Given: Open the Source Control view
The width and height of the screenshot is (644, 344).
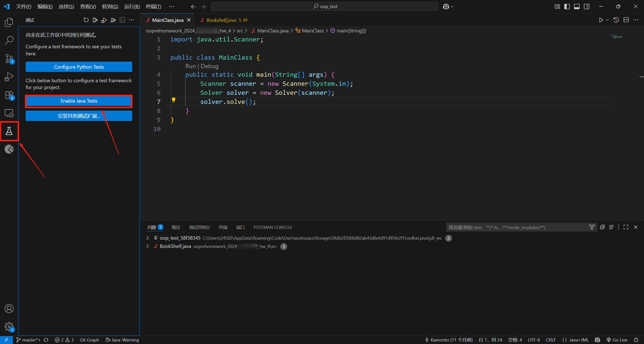Looking at the screenshot, I should tap(9, 59).
